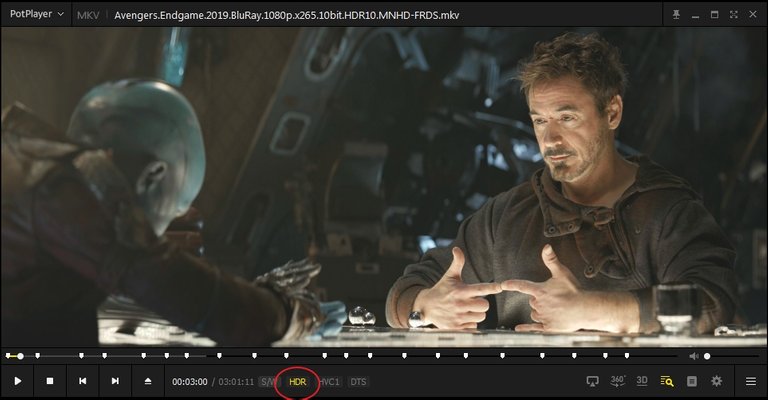The width and height of the screenshot is (768, 400).
Task: Enable 360 degree video mode
Action: click(x=618, y=381)
